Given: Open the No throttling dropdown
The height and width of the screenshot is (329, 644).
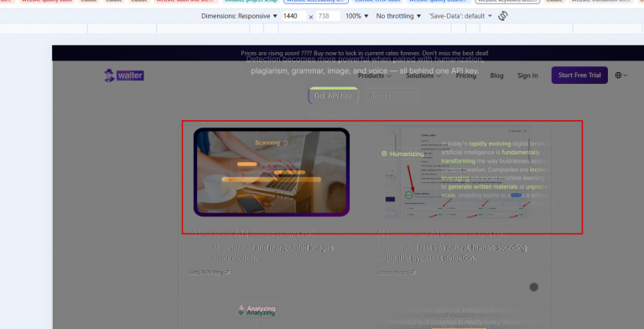Looking at the screenshot, I should [398, 16].
